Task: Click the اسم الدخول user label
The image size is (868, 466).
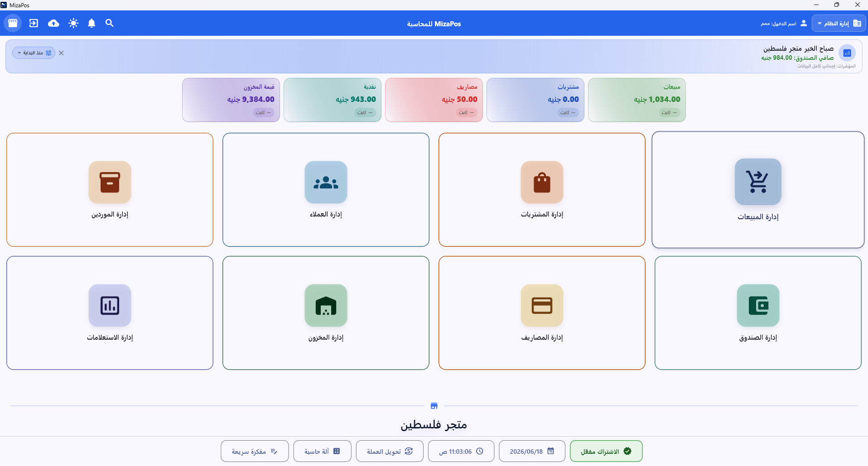Action: point(779,24)
